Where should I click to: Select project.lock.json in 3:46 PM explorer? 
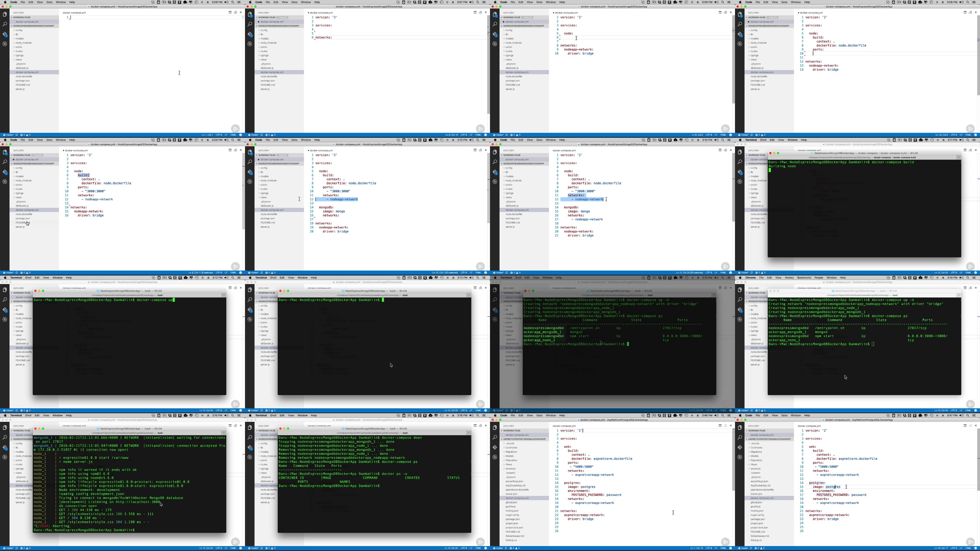coord(514,527)
